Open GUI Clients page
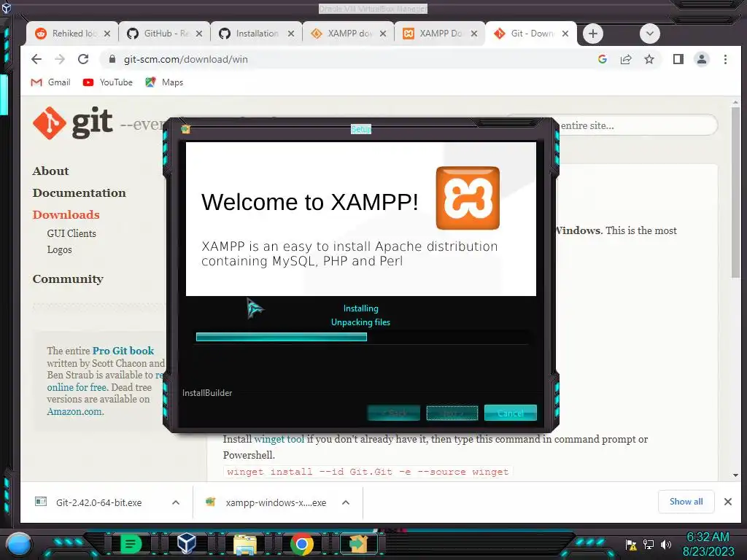 click(71, 233)
